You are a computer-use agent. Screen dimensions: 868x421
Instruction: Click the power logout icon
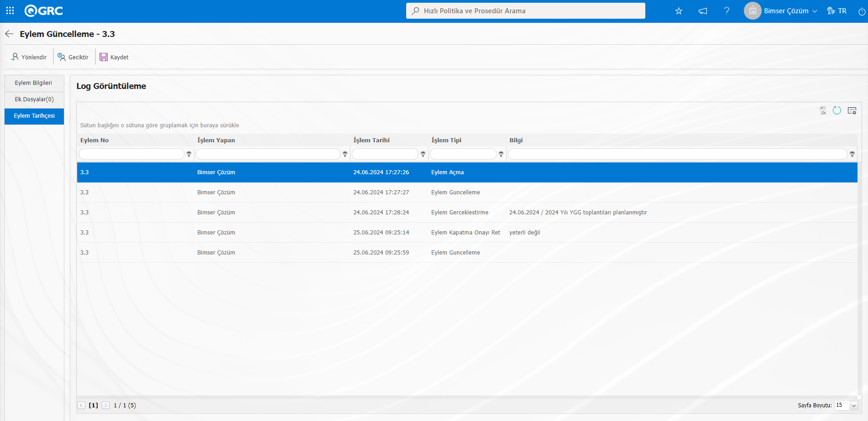[862, 11]
